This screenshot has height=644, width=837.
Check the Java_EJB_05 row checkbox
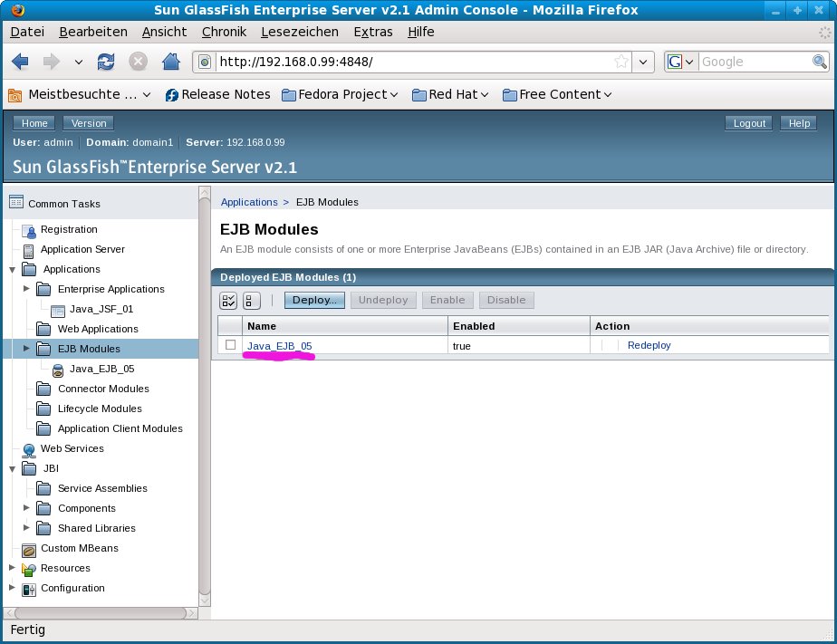coord(230,345)
